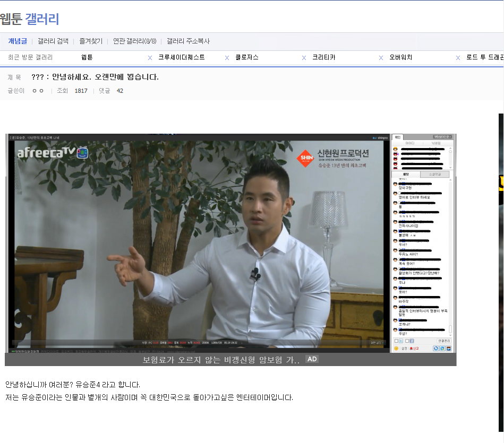Click the 연결관리 button in chat panel
The image size is (504, 443).
point(444,341)
